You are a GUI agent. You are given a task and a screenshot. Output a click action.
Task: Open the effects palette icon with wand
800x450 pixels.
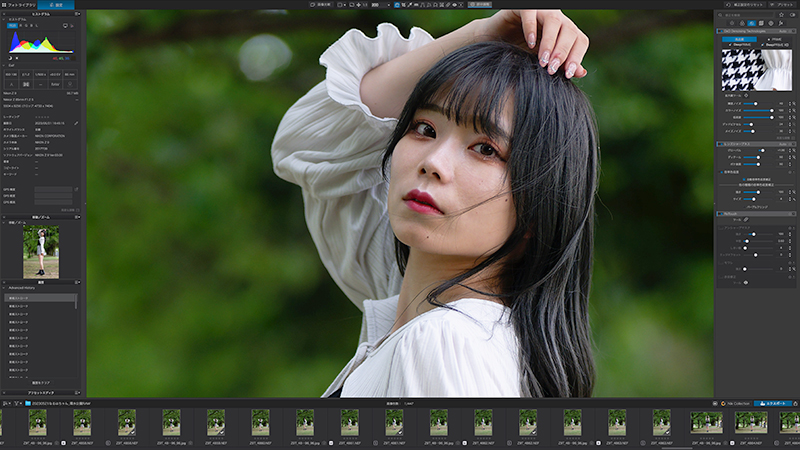(781, 23)
